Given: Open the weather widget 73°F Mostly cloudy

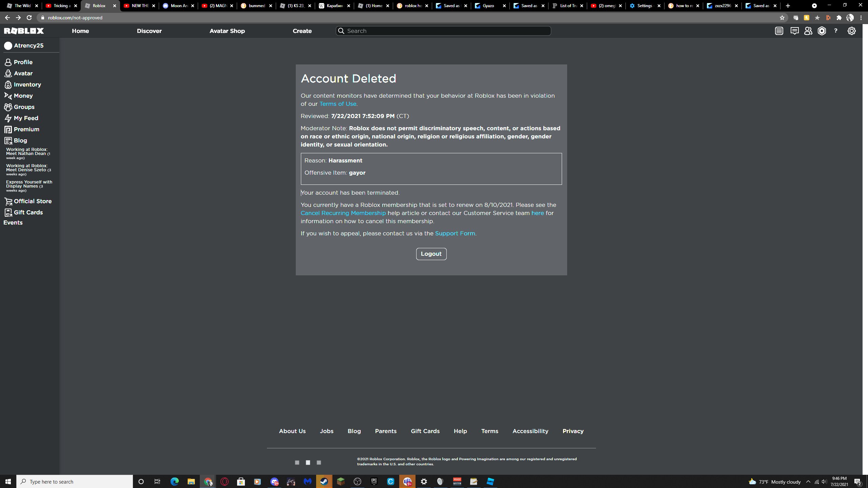Looking at the screenshot, I should 774,482.
